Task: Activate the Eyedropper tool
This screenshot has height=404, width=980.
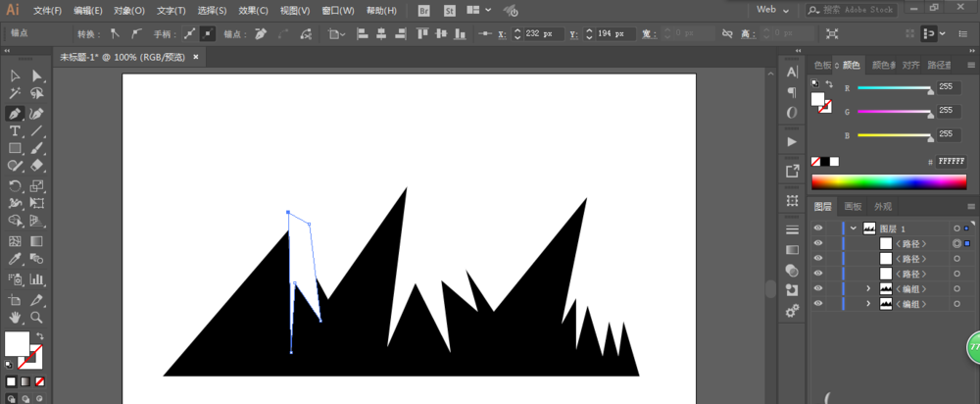Action: click(16, 259)
